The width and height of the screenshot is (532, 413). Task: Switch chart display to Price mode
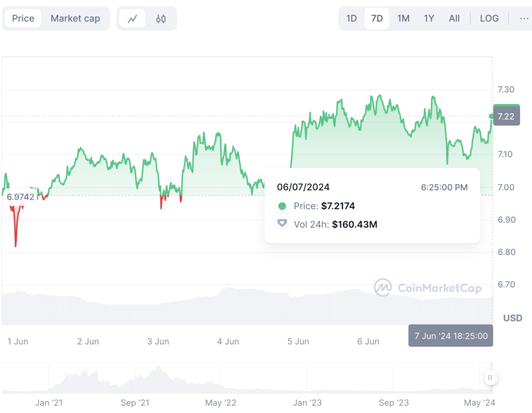(22, 18)
